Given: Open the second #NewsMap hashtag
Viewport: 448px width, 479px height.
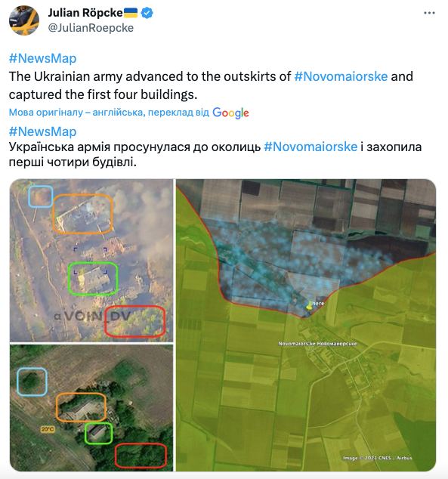Looking at the screenshot, I should (x=43, y=131).
